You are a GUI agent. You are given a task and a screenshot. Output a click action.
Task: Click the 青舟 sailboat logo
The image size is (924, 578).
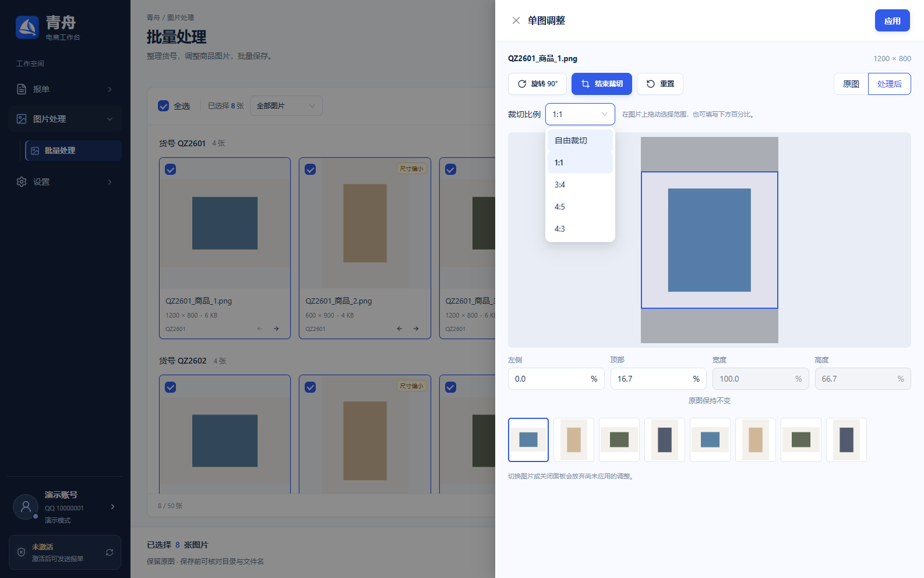[27, 27]
